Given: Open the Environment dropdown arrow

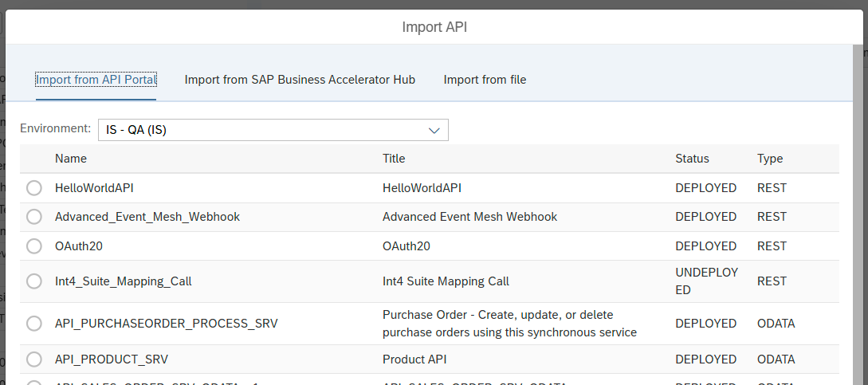Looking at the screenshot, I should (x=434, y=130).
